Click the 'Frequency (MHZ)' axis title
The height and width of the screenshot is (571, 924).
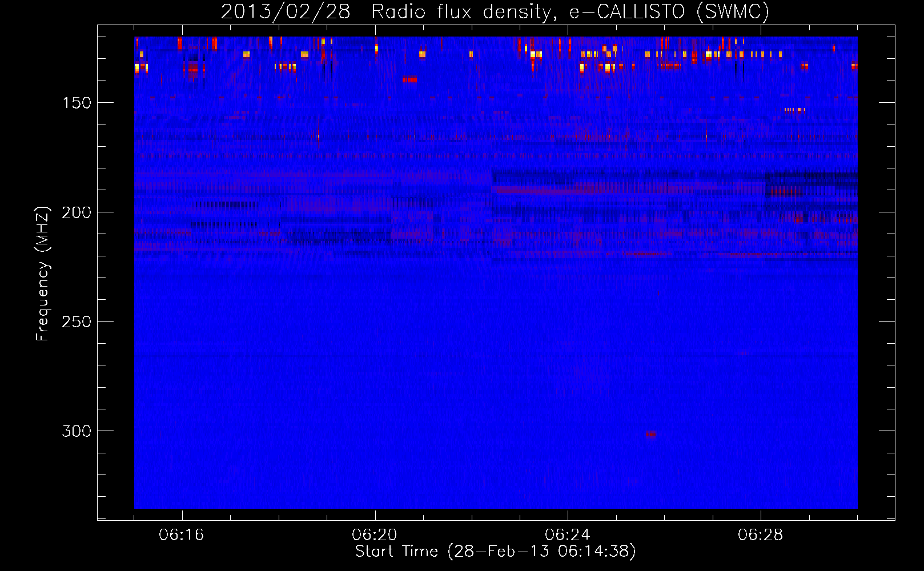(x=43, y=274)
